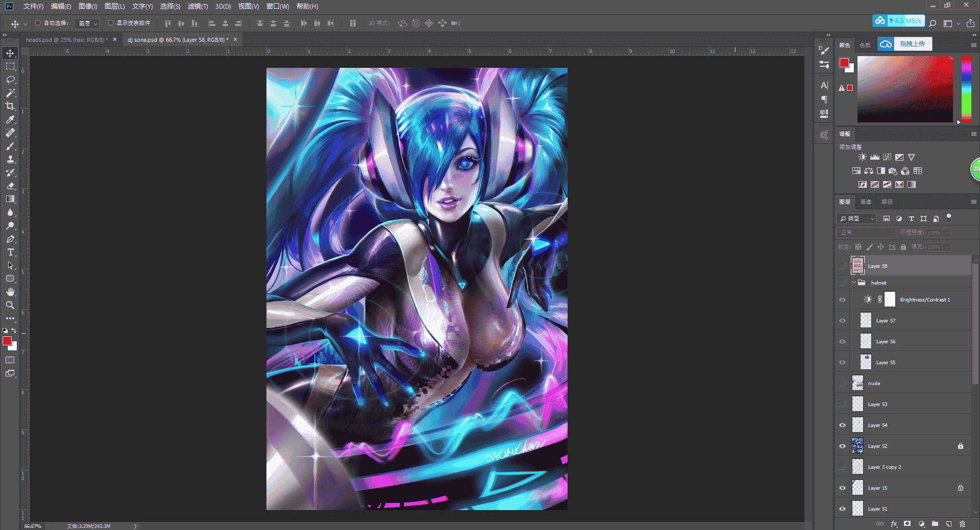Select the Gradient tool
The height and width of the screenshot is (530, 980).
click(10, 199)
